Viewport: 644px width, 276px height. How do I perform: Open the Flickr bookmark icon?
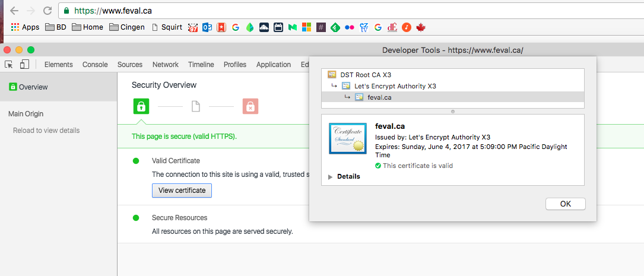pos(350,27)
